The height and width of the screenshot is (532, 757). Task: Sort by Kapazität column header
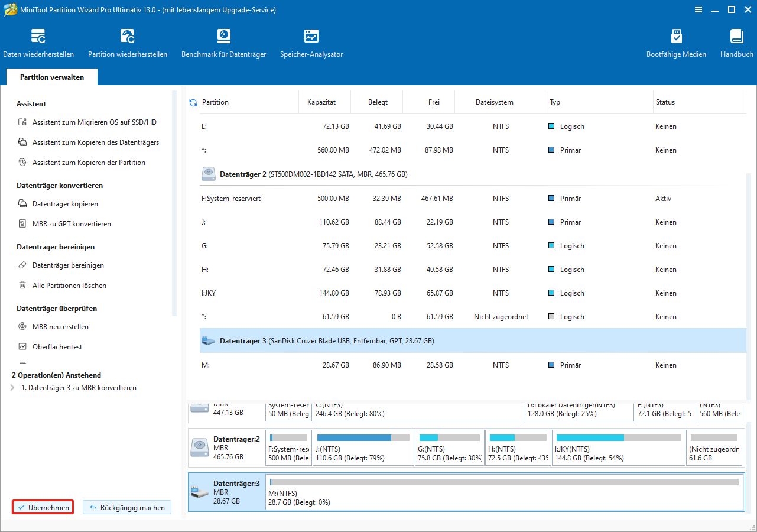321,102
